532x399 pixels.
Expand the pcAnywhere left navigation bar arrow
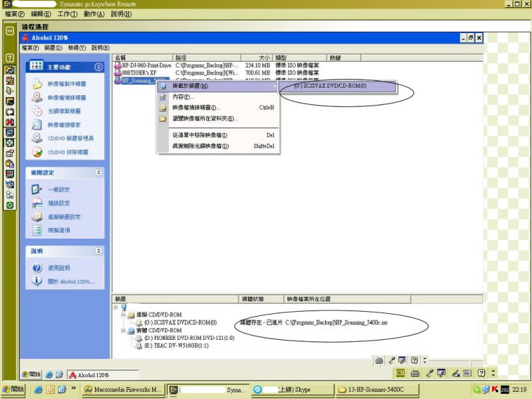point(10,31)
